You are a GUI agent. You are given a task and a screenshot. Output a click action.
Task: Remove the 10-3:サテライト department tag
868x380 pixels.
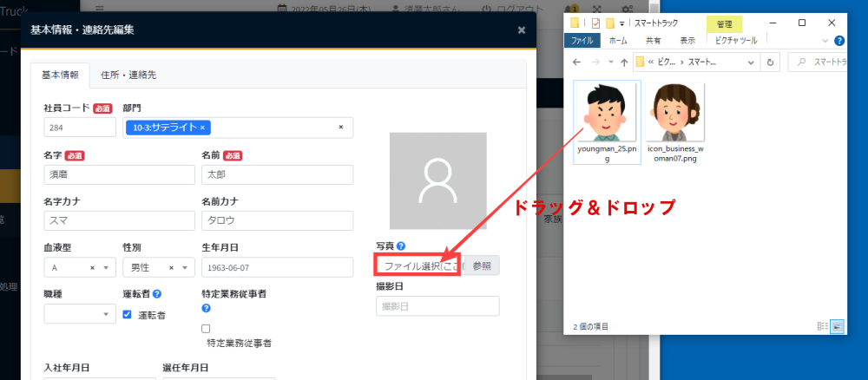(x=202, y=128)
